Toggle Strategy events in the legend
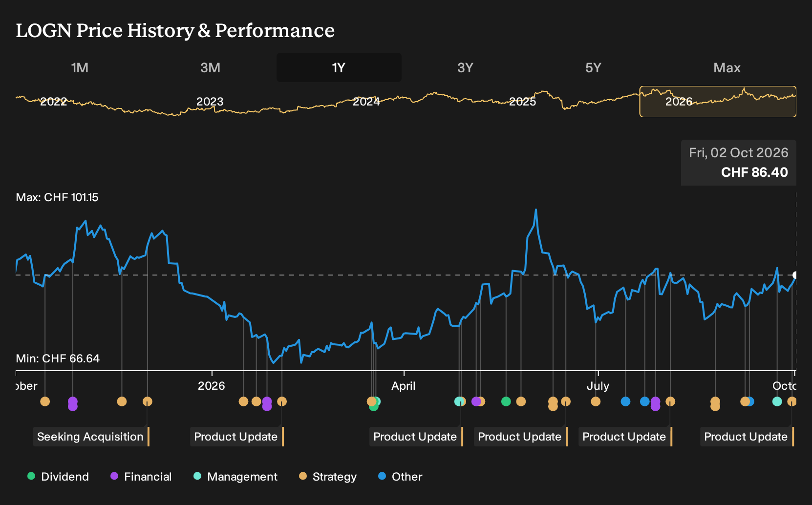 (x=328, y=477)
